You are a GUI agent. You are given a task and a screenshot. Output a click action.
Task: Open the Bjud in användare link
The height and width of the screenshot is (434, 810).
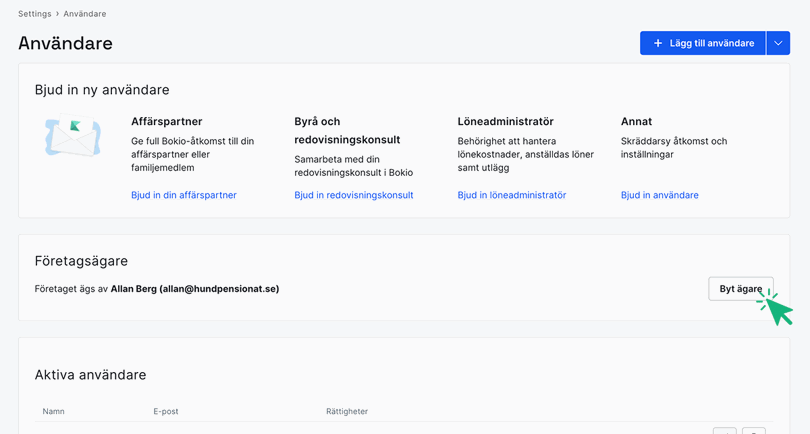659,195
